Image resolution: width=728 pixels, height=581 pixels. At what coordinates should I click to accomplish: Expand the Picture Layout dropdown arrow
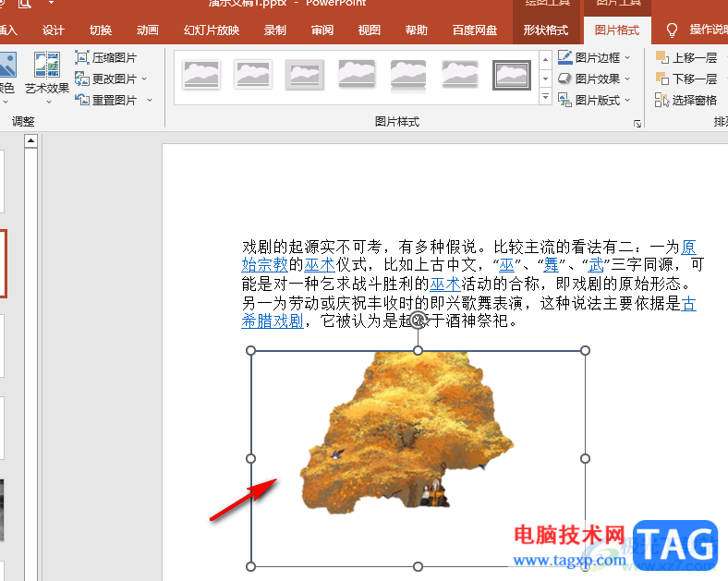(627, 100)
